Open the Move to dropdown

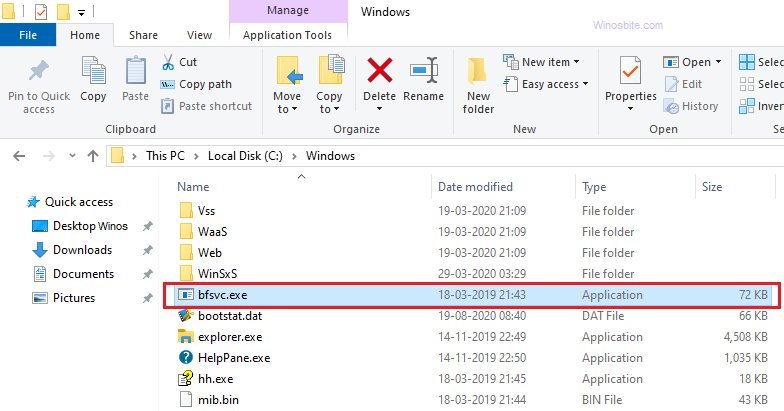pos(287,85)
